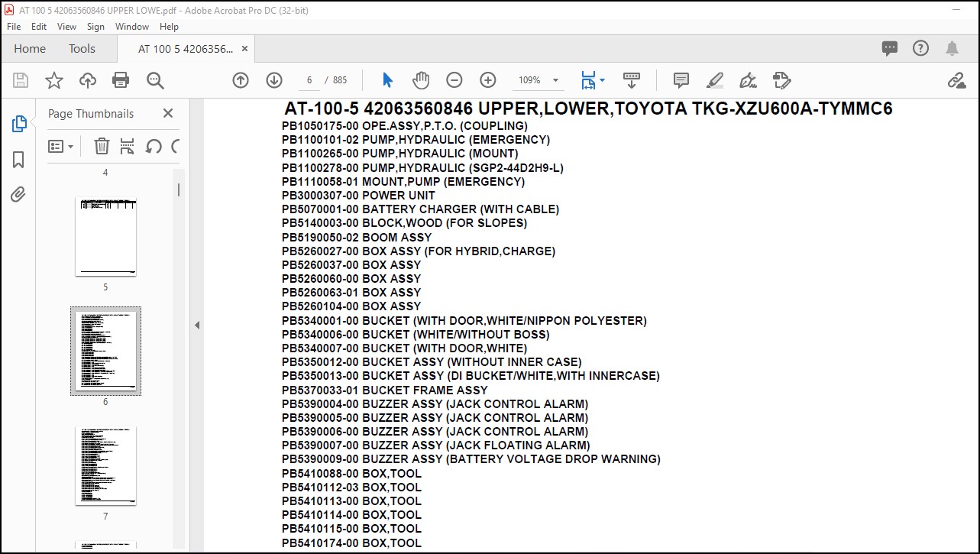The width and height of the screenshot is (980, 554).
Task: Go to the previous page arrow
Action: 241,80
